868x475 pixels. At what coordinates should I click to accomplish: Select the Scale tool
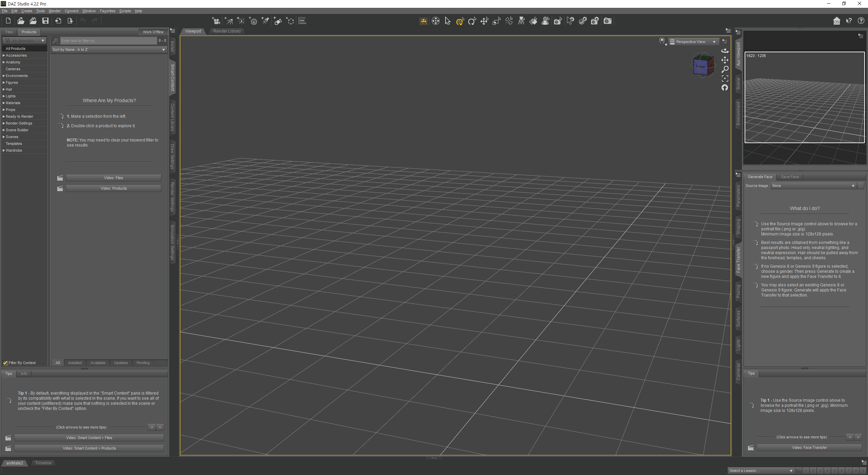click(497, 21)
